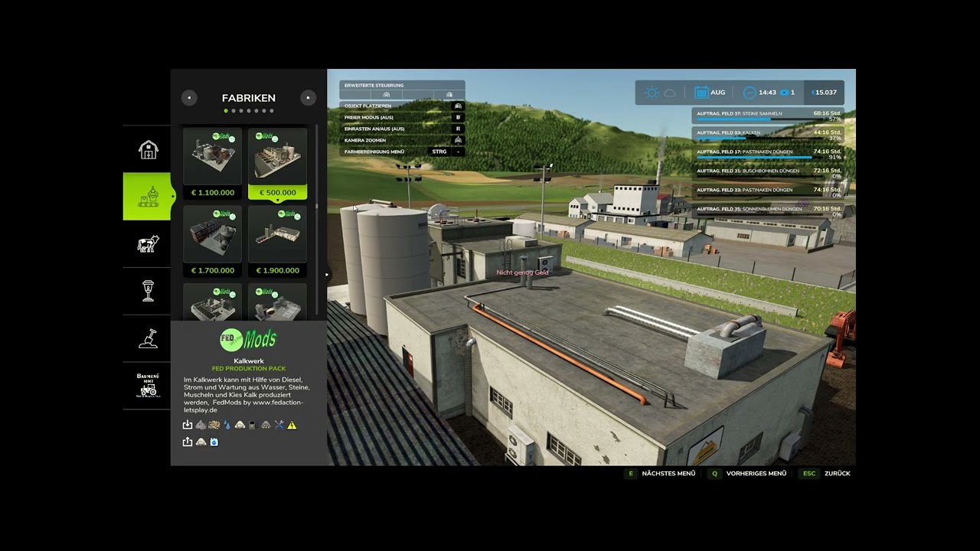This screenshot has height=551, width=980.
Task: Click the Kamera Zoomen control hint
Action: pyautogui.click(x=402, y=140)
